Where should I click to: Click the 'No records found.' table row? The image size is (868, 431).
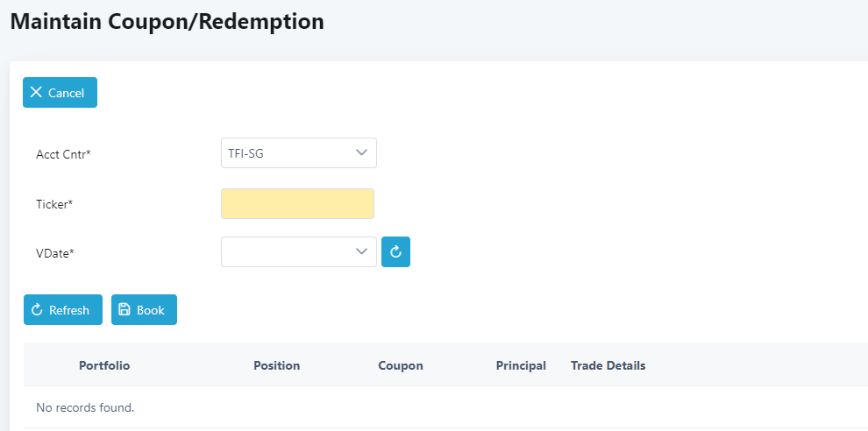coord(85,407)
